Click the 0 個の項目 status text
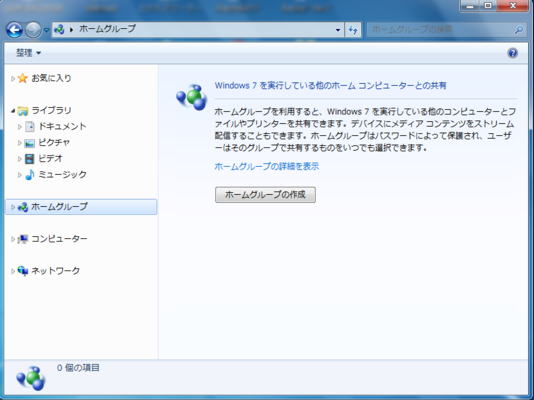The height and width of the screenshot is (400, 534). 78,368
